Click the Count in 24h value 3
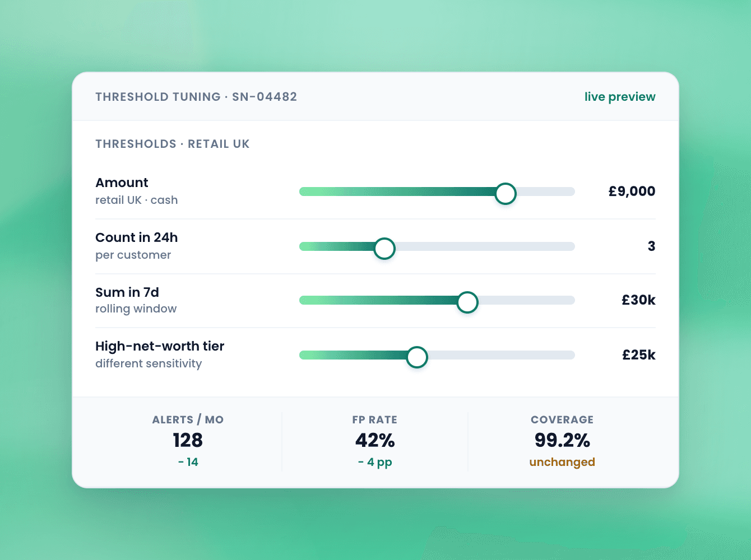751x560 pixels. 651,246
